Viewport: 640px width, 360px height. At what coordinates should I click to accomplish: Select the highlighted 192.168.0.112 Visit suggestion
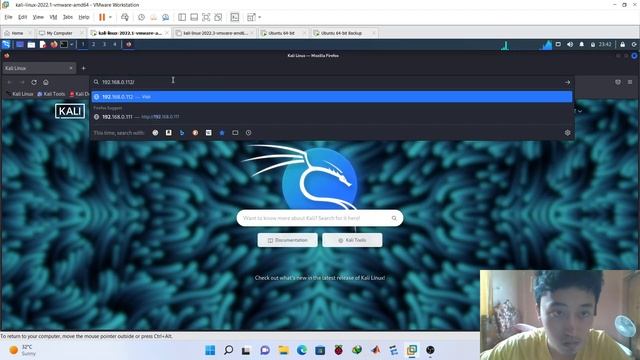pyautogui.click(x=331, y=97)
